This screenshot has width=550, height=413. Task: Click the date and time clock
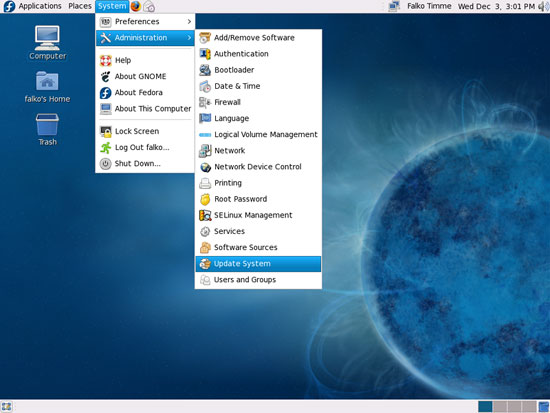click(x=496, y=6)
